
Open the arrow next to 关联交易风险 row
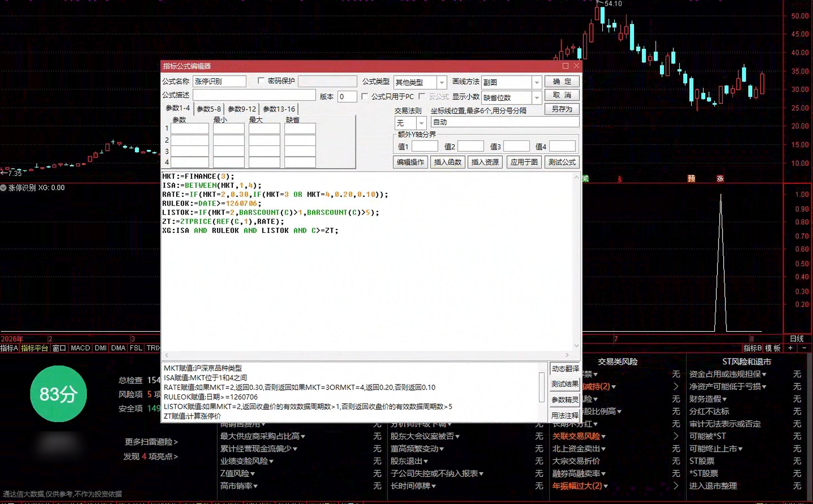pos(675,436)
